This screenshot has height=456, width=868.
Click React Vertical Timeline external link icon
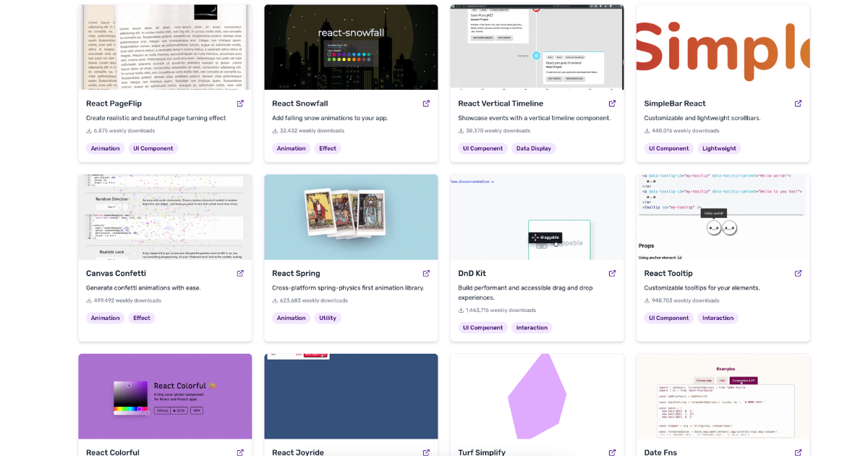click(612, 104)
